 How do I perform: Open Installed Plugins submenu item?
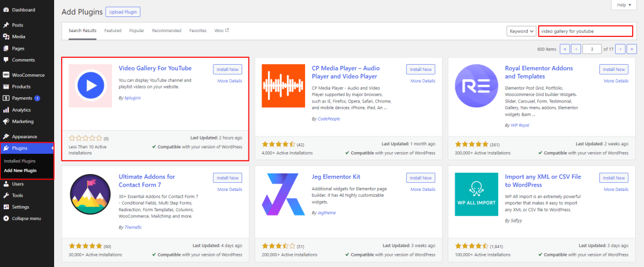coord(19,161)
